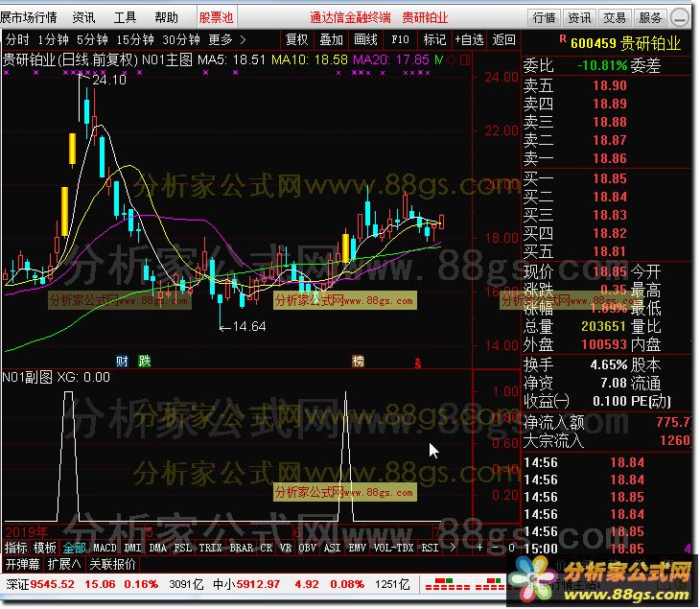
Task: Click the 标记 toolbar item
Action: pos(434,39)
